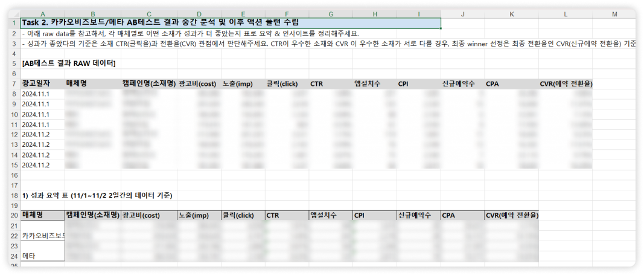Click CVR(예약 전환율) header in row 7

point(566,83)
